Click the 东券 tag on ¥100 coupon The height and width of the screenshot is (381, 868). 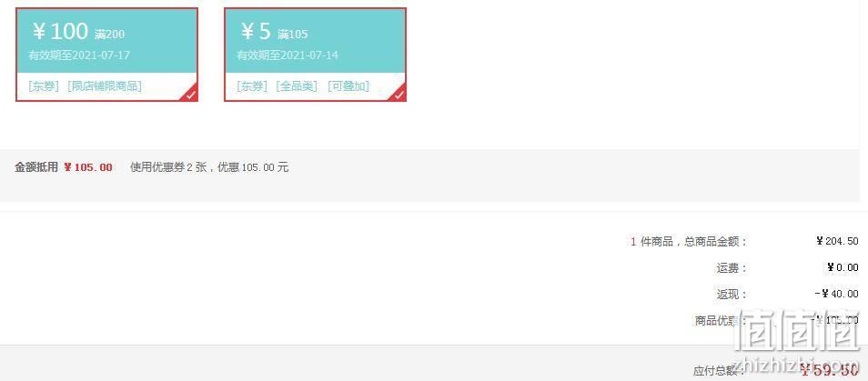point(44,86)
